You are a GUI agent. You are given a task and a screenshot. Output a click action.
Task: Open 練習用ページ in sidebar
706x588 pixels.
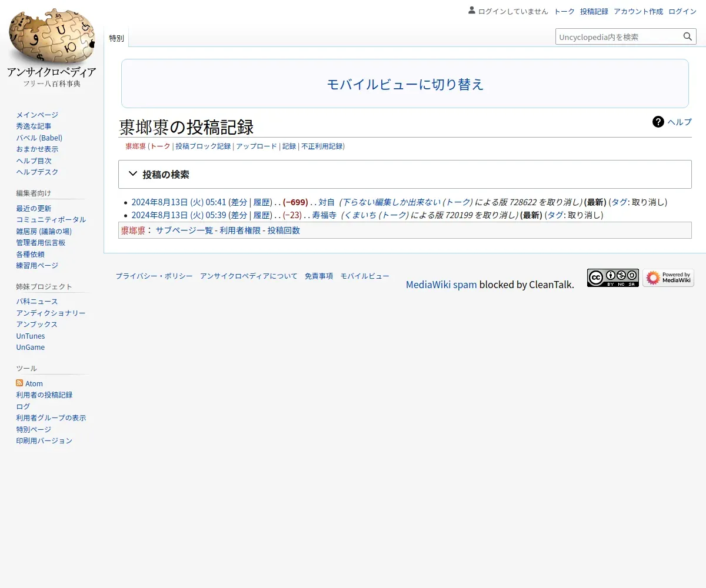pyautogui.click(x=37, y=265)
